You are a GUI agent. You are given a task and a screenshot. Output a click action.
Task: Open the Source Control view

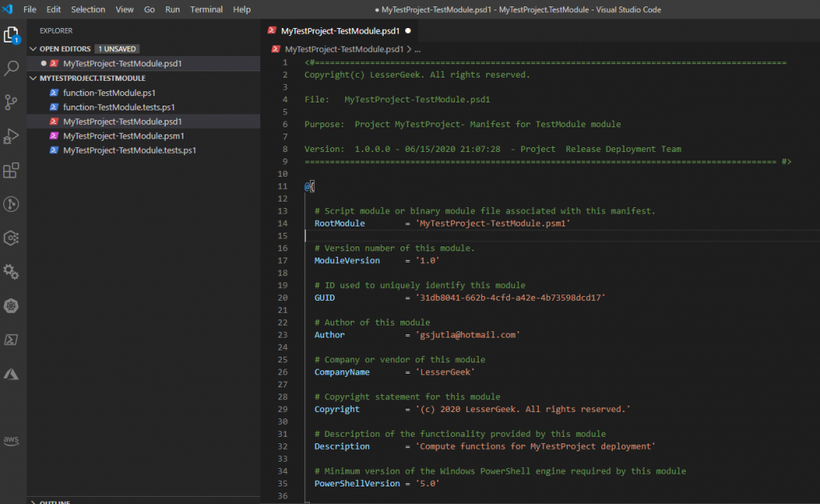pos(12,102)
